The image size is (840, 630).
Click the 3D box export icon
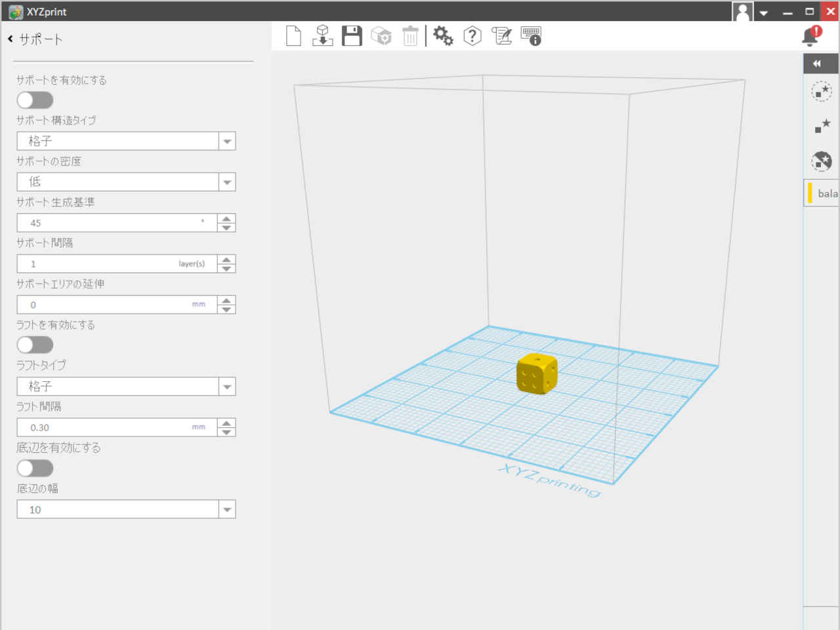(381, 36)
